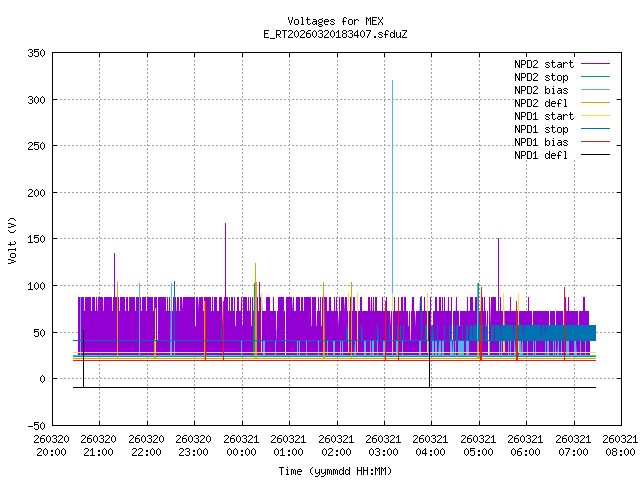Click the 100 tick on the voltage axis
The height and width of the screenshot is (480, 640).
(x=35, y=286)
